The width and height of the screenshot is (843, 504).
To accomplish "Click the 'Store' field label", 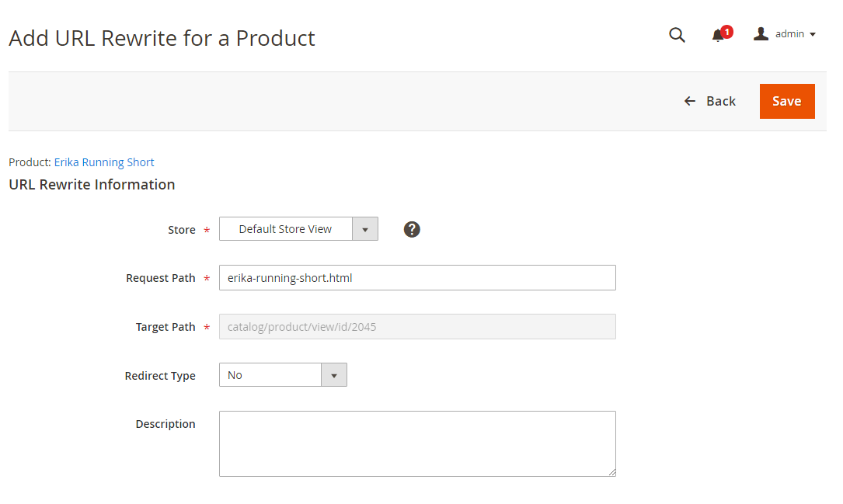I will (x=181, y=230).
